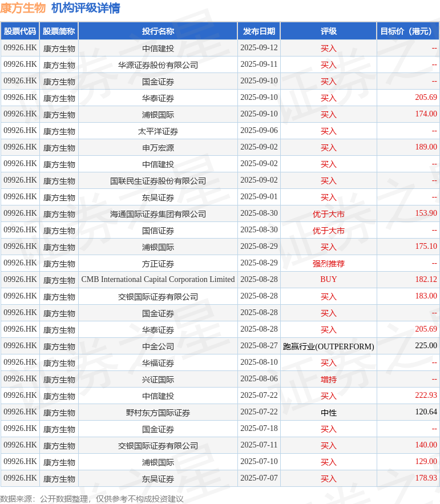Click the date 2025-07-18
The width and height of the screenshot is (440, 504).
click(x=259, y=429)
